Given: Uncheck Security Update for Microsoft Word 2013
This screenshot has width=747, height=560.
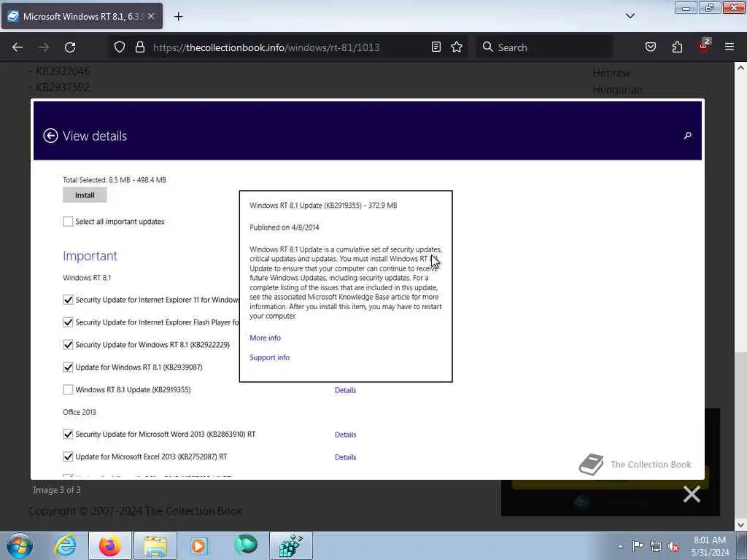Looking at the screenshot, I should [68, 435].
